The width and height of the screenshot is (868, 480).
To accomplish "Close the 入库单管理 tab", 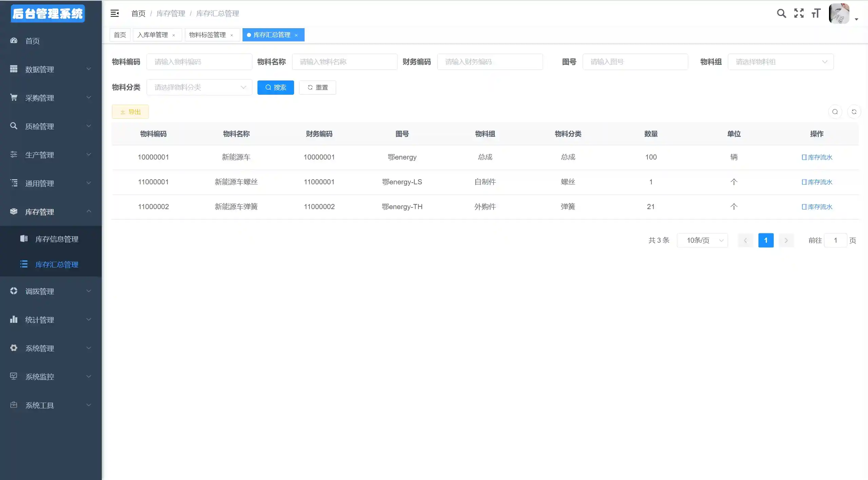I will 174,35.
